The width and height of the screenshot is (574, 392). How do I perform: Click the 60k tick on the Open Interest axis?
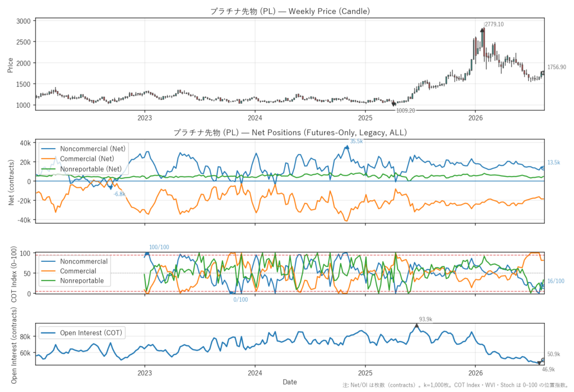25,353
